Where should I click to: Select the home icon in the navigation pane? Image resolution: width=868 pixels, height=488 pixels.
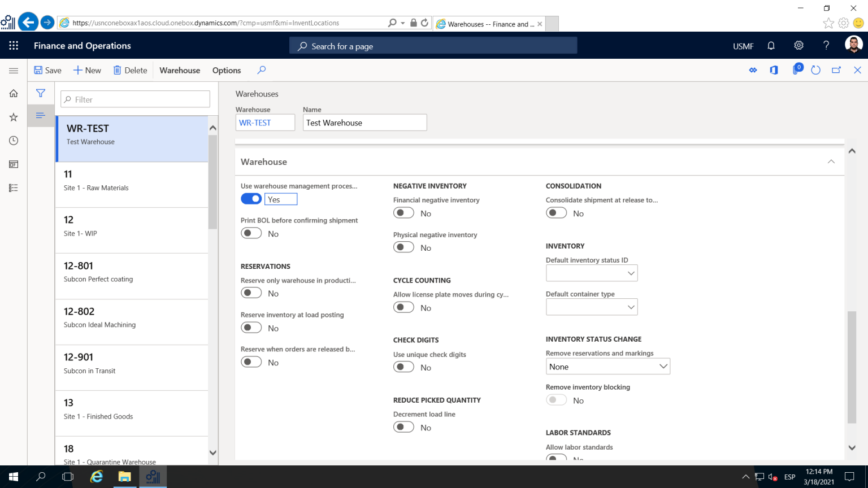tap(13, 93)
